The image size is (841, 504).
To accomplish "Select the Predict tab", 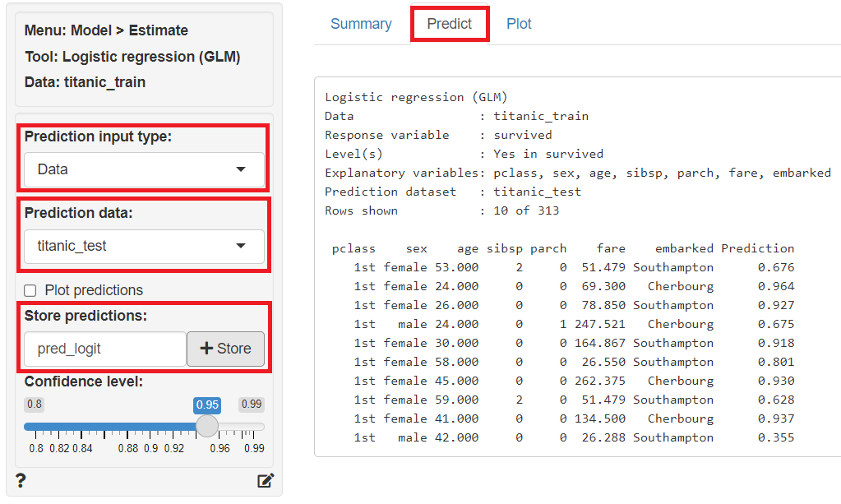I will (x=449, y=24).
